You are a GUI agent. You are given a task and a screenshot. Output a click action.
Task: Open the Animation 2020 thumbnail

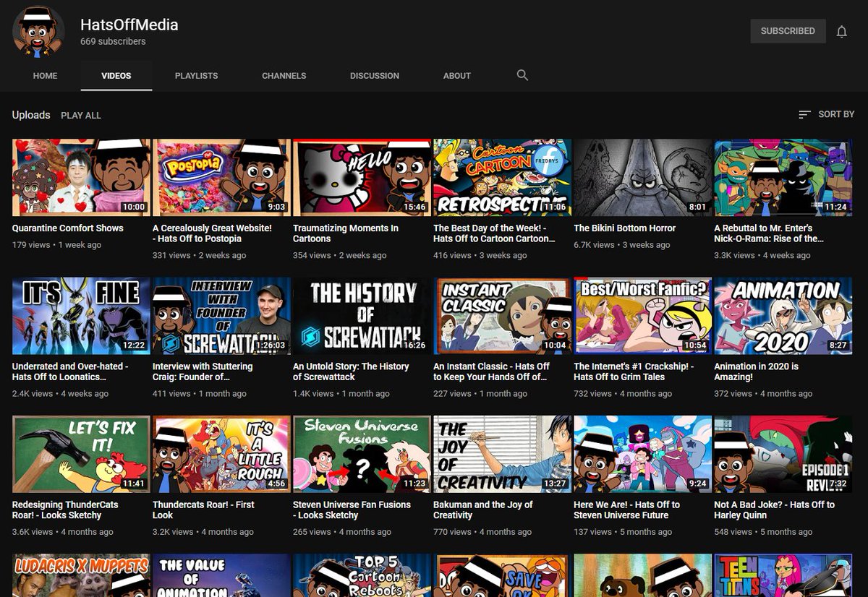point(783,316)
